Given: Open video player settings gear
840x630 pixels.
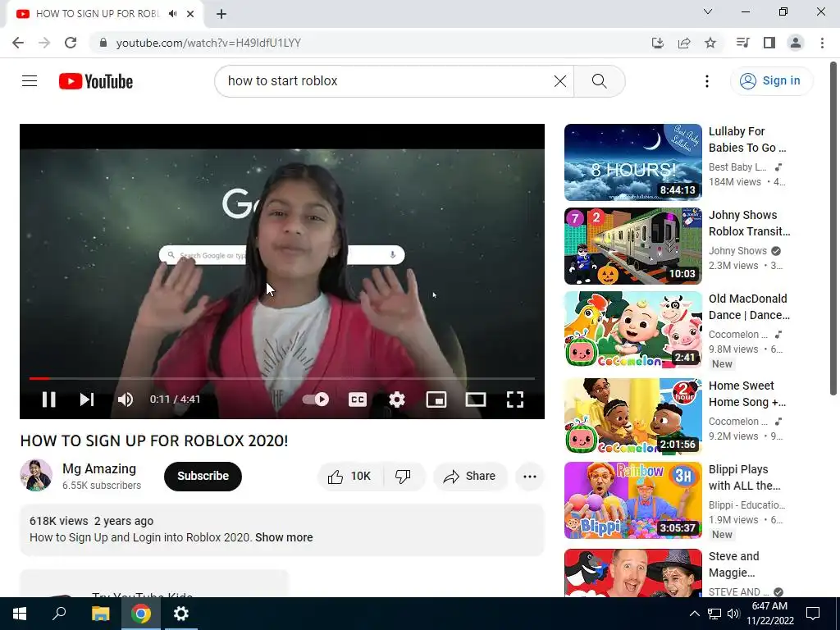Looking at the screenshot, I should [x=396, y=399].
